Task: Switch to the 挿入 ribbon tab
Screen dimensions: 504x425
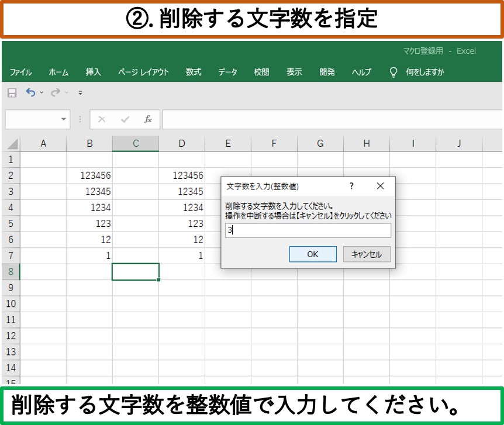Action: (94, 72)
